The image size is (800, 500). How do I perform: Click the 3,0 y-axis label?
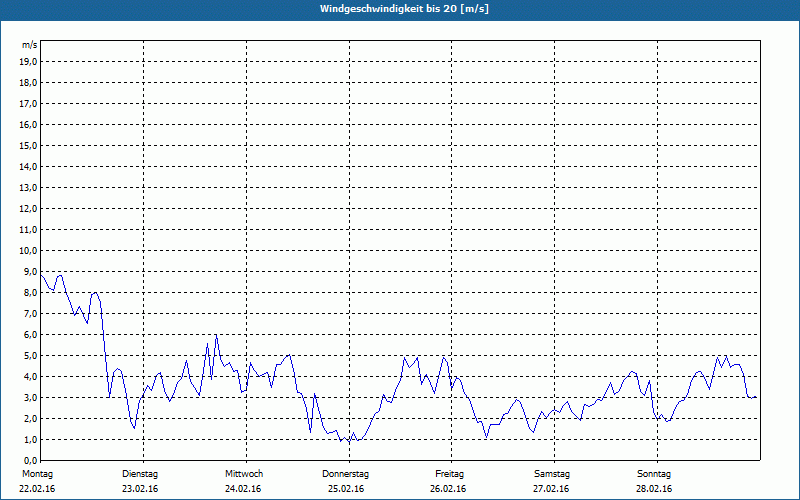click(30, 397)
